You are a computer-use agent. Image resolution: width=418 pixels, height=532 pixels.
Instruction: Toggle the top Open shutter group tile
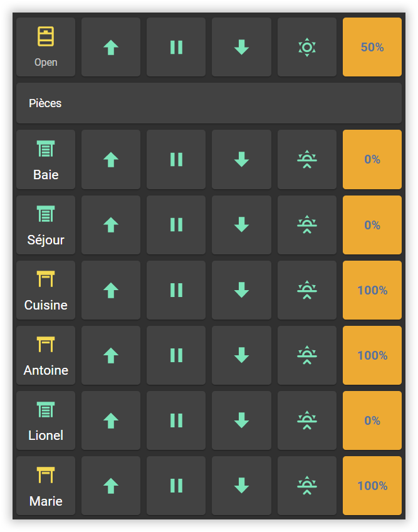(46, 48)
